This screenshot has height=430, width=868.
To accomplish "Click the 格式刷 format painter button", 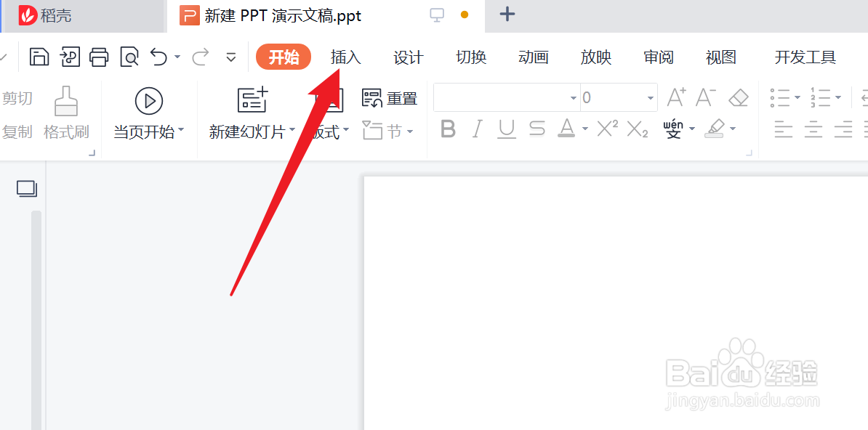I will 65,116.
